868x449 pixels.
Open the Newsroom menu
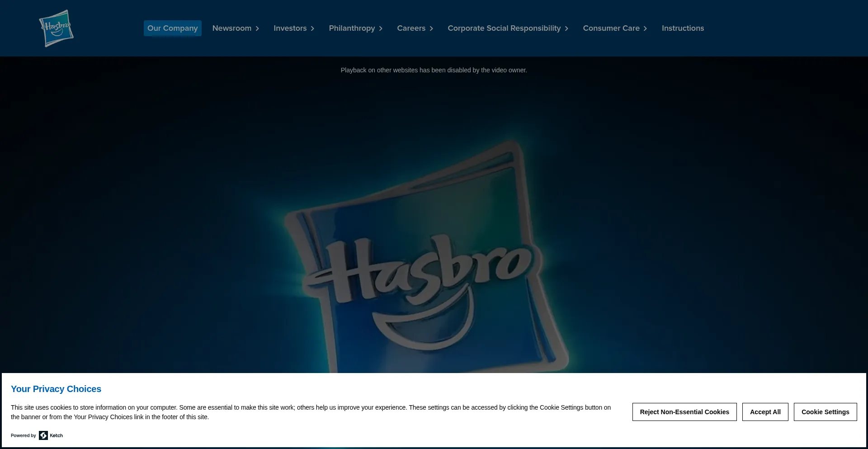pyautogui.click(x=232, y=28)
